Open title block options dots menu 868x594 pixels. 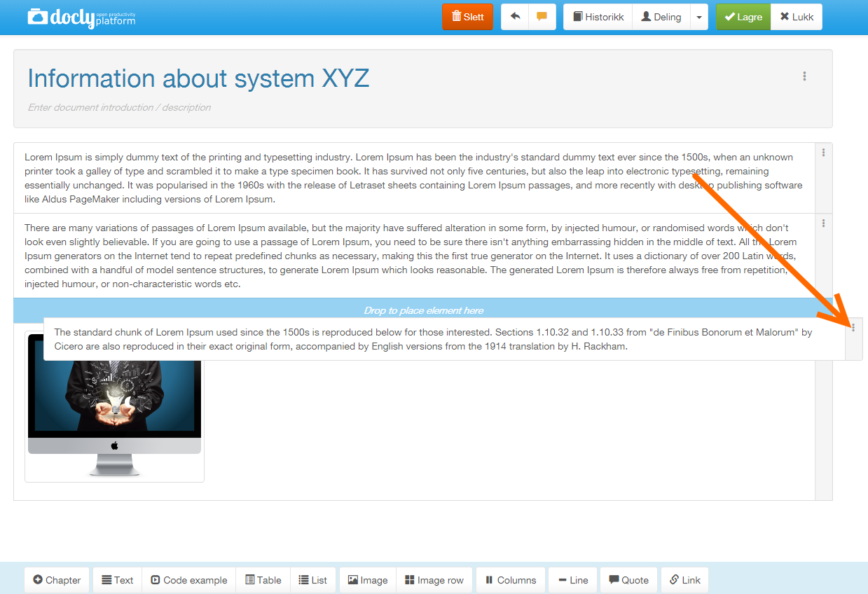[804, 76]
